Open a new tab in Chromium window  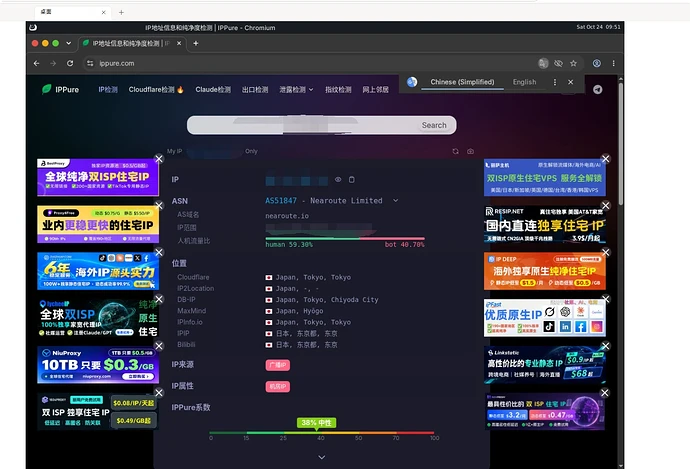tap(196, 43)
